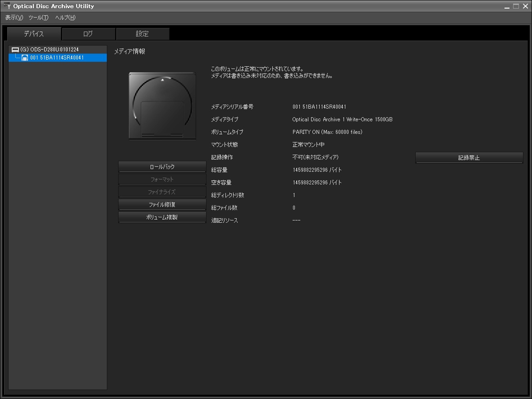Click the value 正常マウント中
Image resolution: width=532 pixels, height=399 pixels.
point(308,145)
